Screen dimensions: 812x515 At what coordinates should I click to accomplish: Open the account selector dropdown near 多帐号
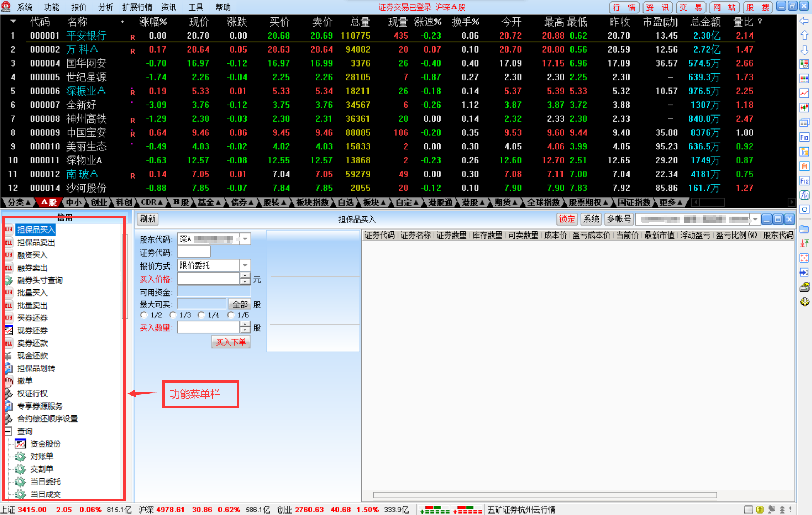[x=755, y=219]
